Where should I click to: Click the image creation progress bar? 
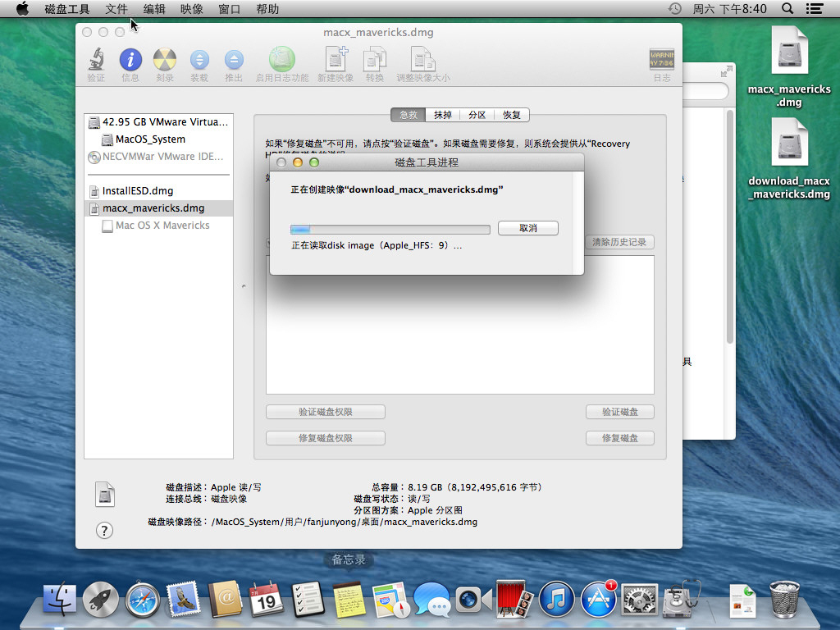point(390,230)
